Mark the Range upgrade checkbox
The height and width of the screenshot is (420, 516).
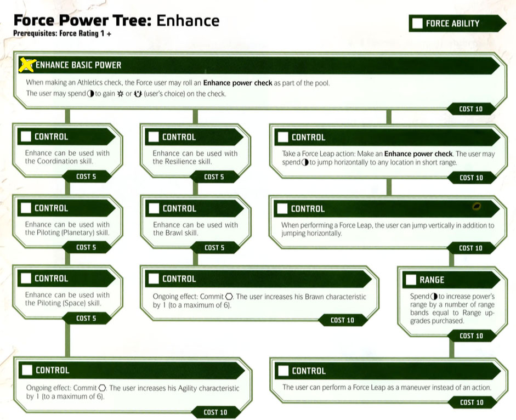[x=411, y=280]
